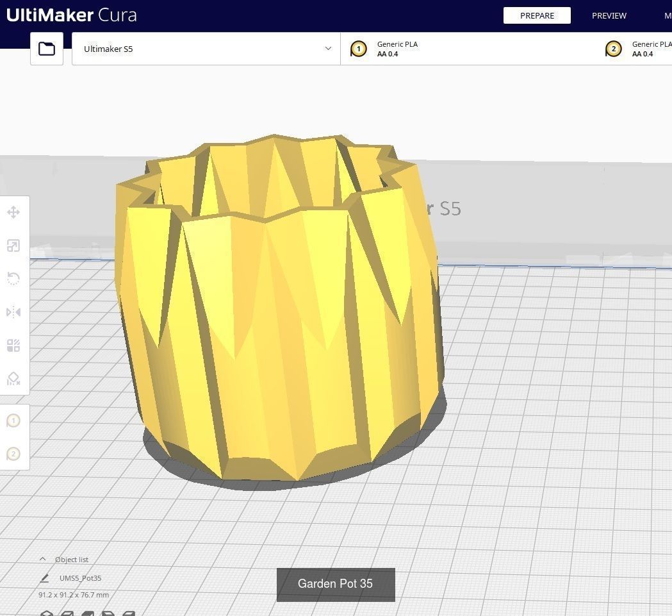Viewport: 672px width, 616px height.
Task: Assign extruder 2 in left toolbar
Action: click(13, 454)
